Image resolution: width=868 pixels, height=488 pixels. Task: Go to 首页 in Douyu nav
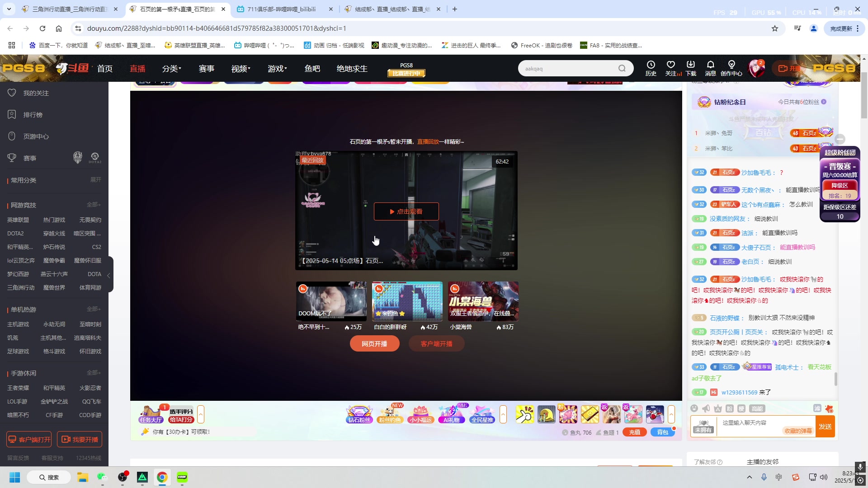click(x=105, y=69)
